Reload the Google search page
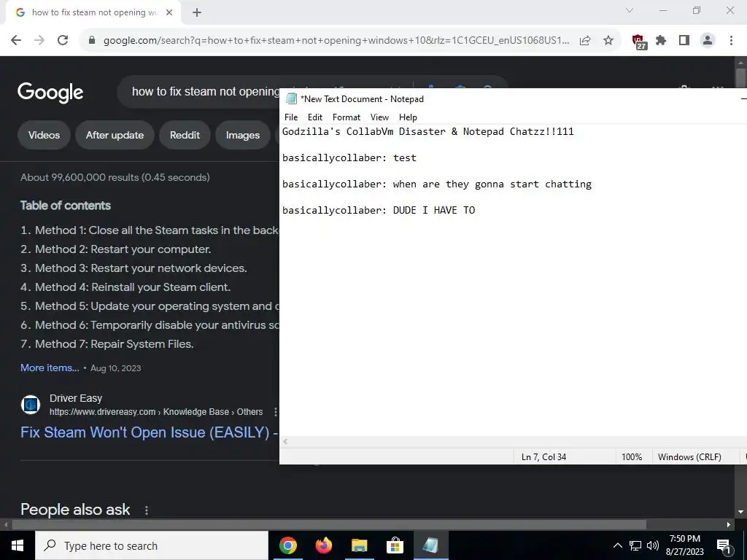This screenshot has width=747, height=560. [63, 40]
